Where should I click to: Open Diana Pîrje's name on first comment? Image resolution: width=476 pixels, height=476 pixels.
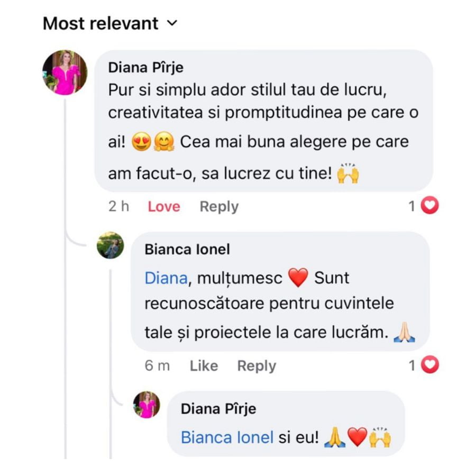145,67
